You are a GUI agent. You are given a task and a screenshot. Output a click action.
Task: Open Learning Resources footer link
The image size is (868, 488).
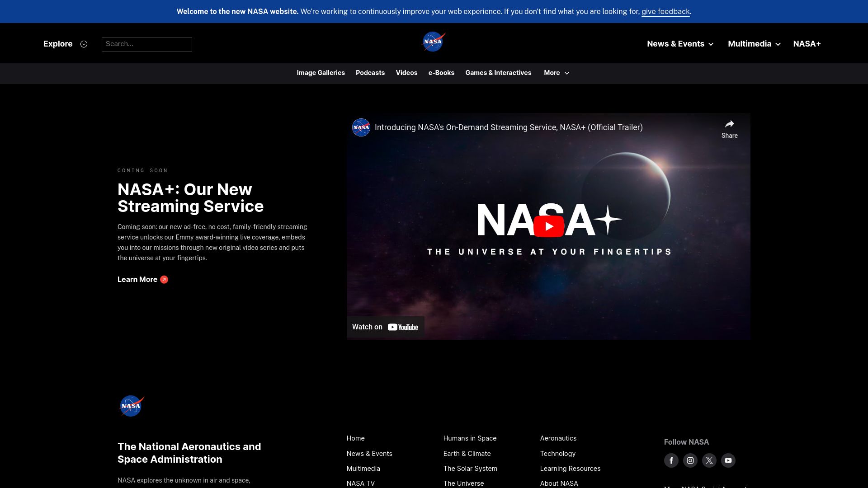(x=570, y=469)
